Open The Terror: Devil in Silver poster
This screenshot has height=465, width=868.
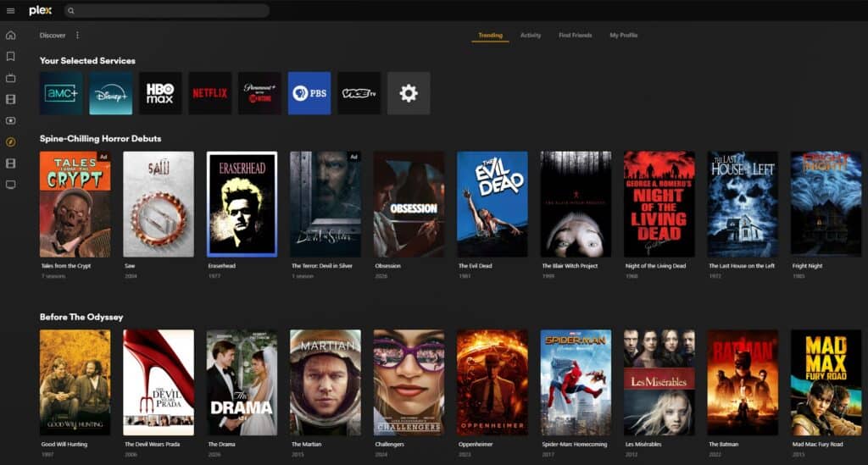[x=325, y=204]
